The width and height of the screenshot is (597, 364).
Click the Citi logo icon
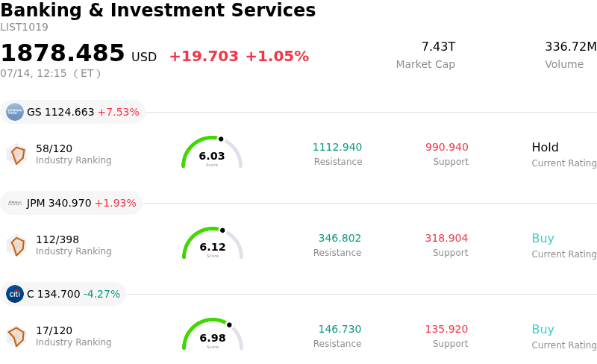15,294
